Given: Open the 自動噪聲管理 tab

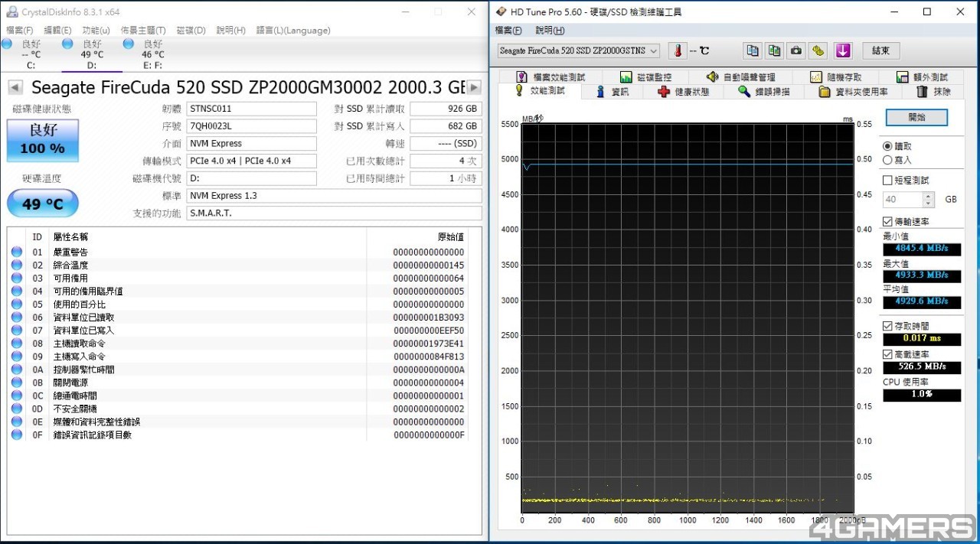Looking at the screenshot, I should coord(740,77).
